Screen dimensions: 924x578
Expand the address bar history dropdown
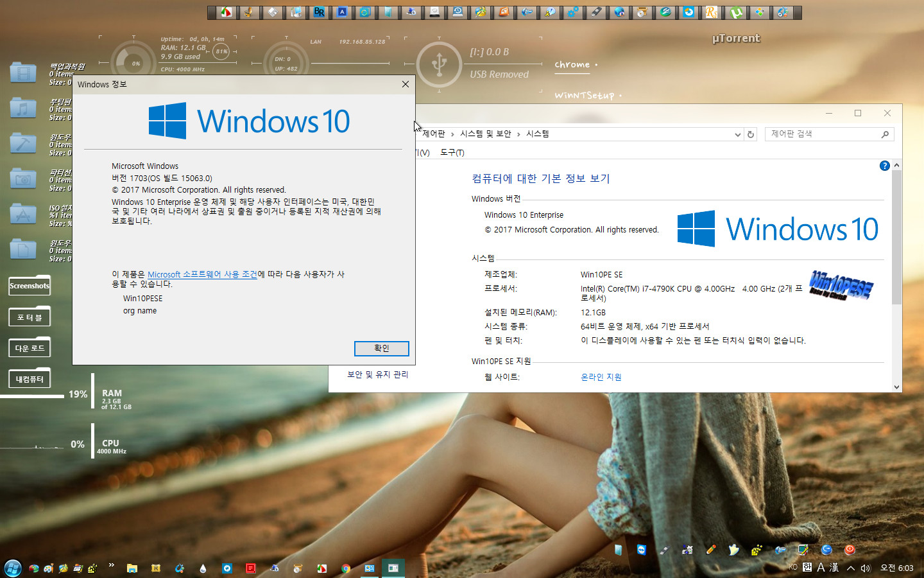click(x=737, y=134)
